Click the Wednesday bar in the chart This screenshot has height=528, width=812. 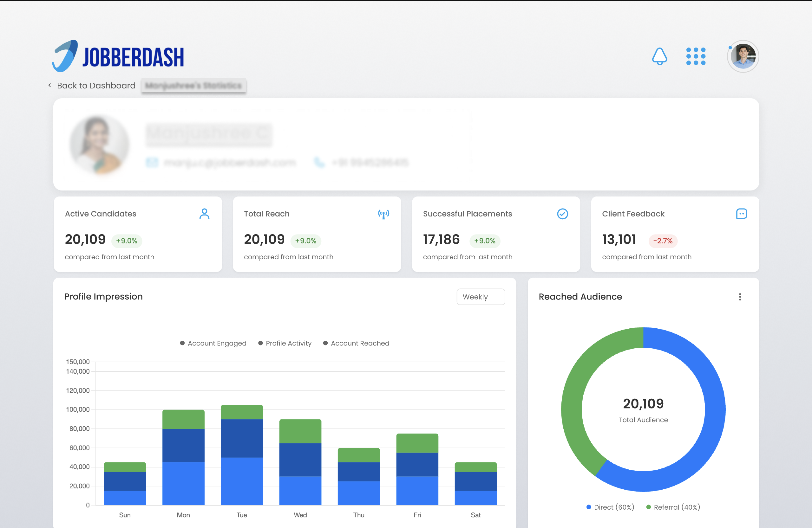(x=300, y=462)
